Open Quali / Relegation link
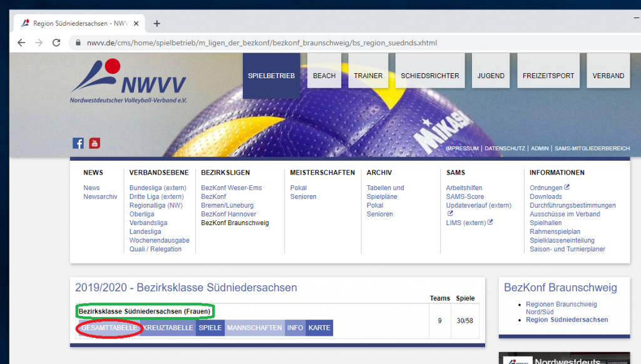Image resolution: width=641 pixels, height=364 pixels. [x=155, y=249]
